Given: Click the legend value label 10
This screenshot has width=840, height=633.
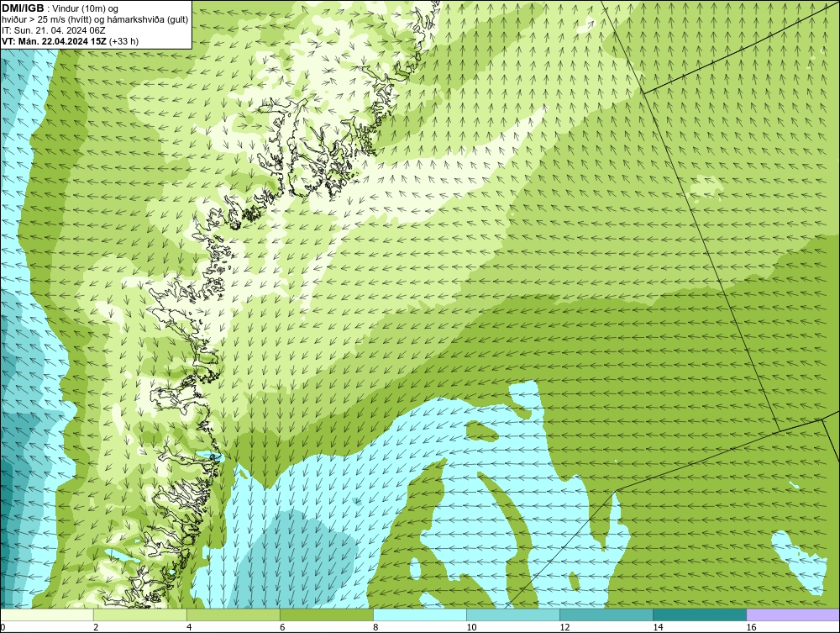Looking at the screenshot, I should coord(471,627).
